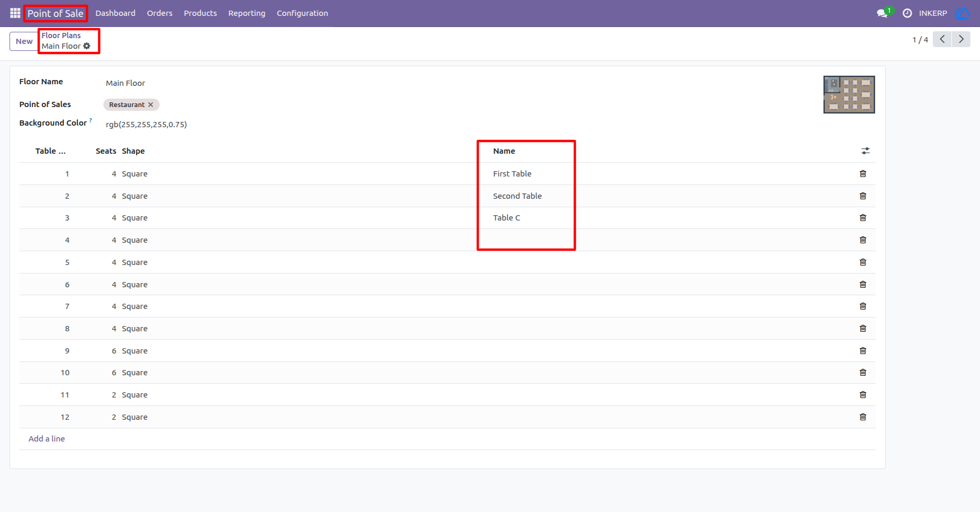Open the Orders menu
980x512 pixels.
pyautogui.click(x=160, y=13)
